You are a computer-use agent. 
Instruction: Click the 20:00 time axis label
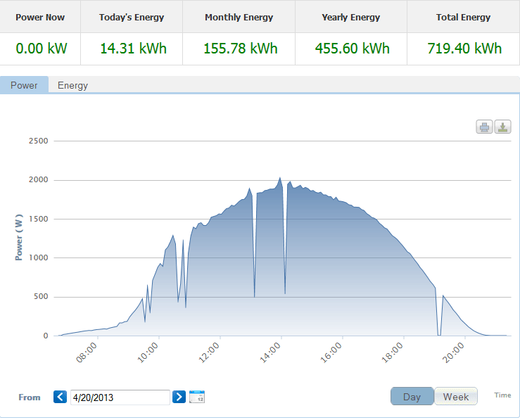[x=454, y=352]
